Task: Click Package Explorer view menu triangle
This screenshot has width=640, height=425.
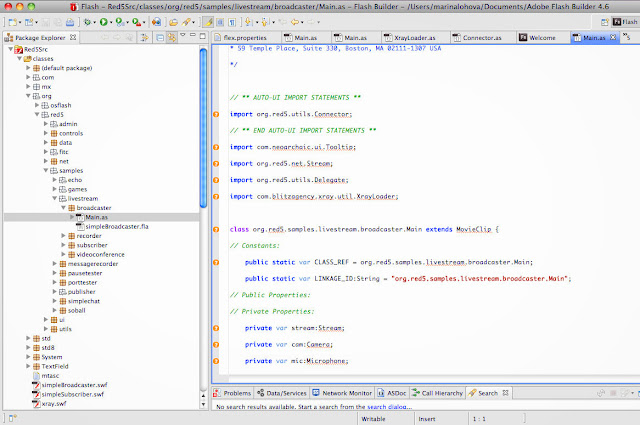Action: (x=183, y=35)
